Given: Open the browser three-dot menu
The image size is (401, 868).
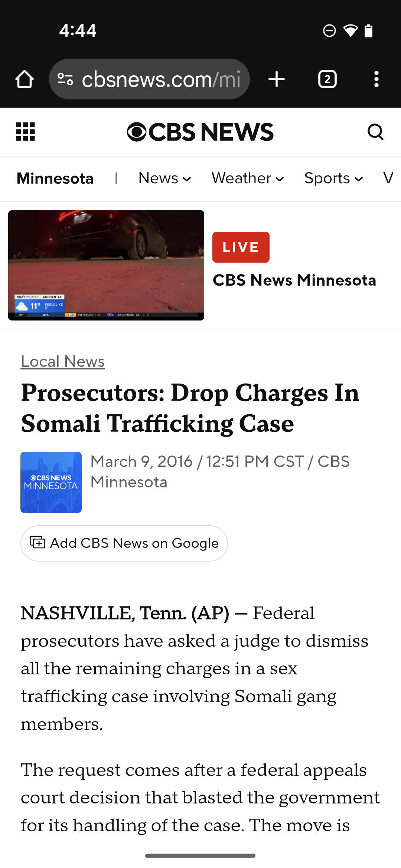Looking at the screenshot, I should [x=376, y=79].
